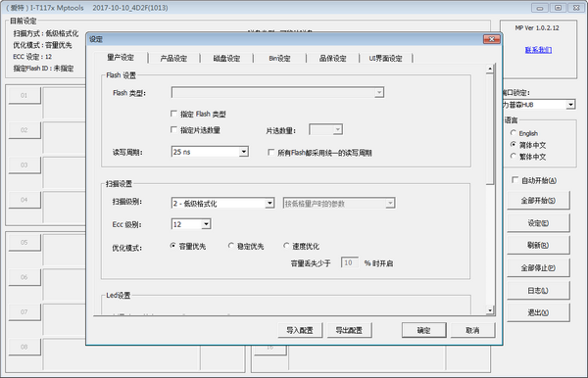Select 繁体中文 language option
This screenshot has height=378, width=588.
(x=514, y=156)
